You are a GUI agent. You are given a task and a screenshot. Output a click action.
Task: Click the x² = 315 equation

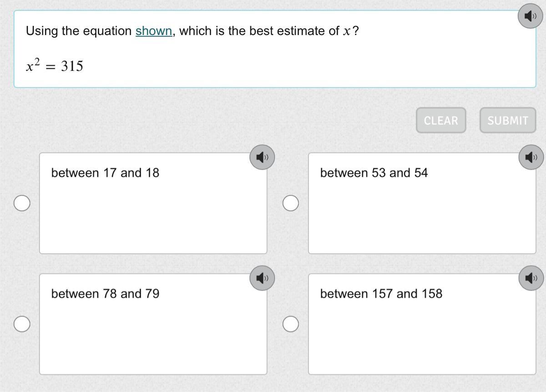click(55, 66)
